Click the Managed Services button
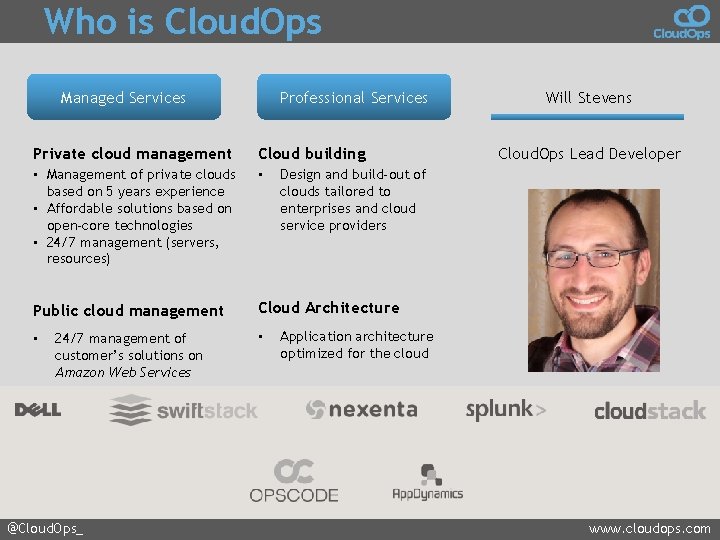Viewport: 720px width, 540px height. coord(124,97)
